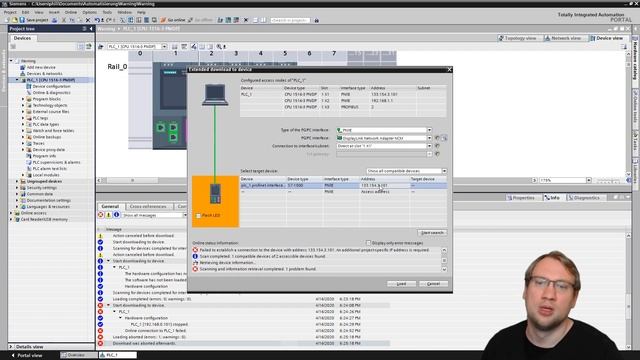Image resolution: width=640 pixels, height=360 pixels.
Task: Toggle the error messages filter icon in Info
Action: (x=100, y=215)
